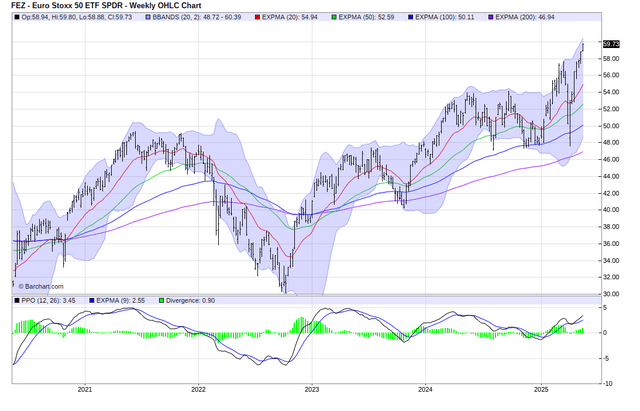Click the 48.00 price axis label
Screen dimensions: 640x411
pyautogui.click(x=611, y=142)
